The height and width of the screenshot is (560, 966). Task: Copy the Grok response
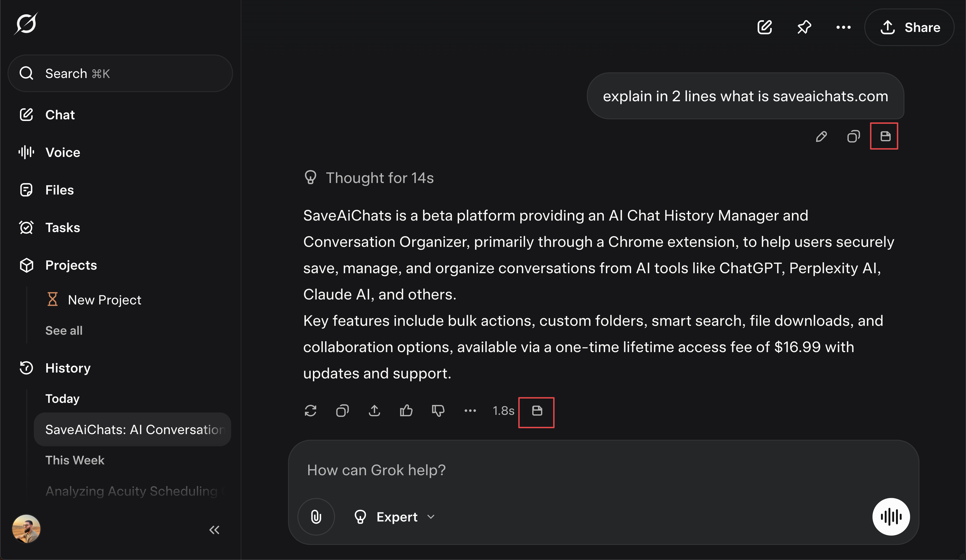(342, 411)
